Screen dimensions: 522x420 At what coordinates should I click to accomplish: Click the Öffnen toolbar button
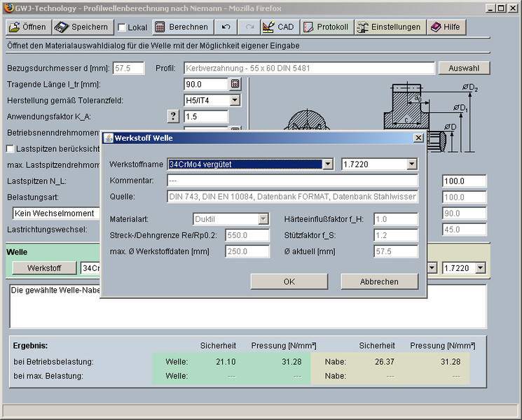[27, 27]
